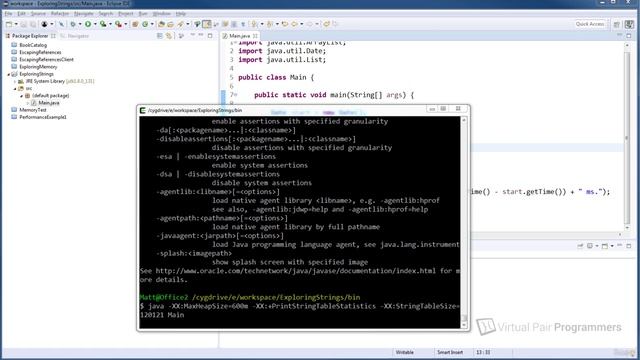The width and height of the screenshot is (640, 360).
Task: Click the New Java Class green icon
Action: tap(145, 24)
